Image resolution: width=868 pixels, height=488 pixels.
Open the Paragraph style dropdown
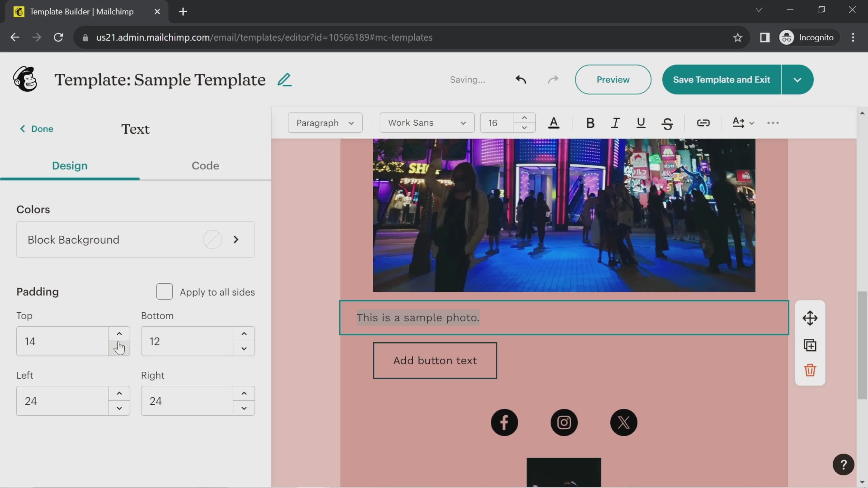click(325, 123)
